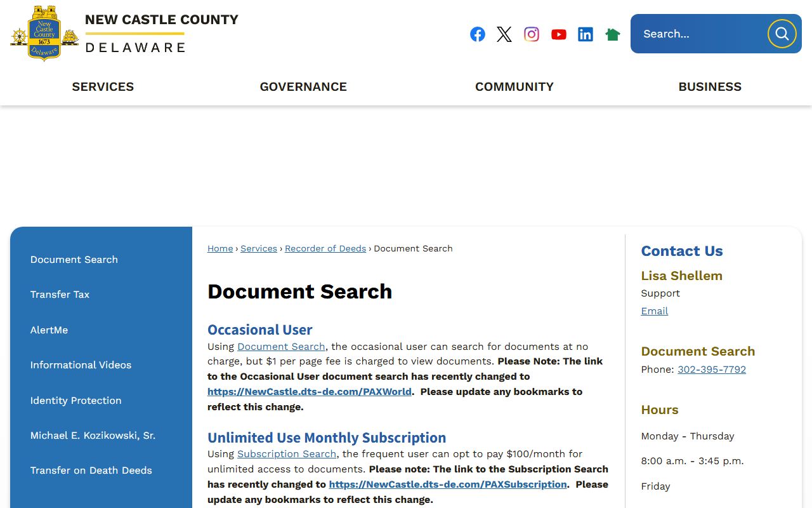
Task: Select Transfer Tax in the sidebar
Action: coord(60,295)
